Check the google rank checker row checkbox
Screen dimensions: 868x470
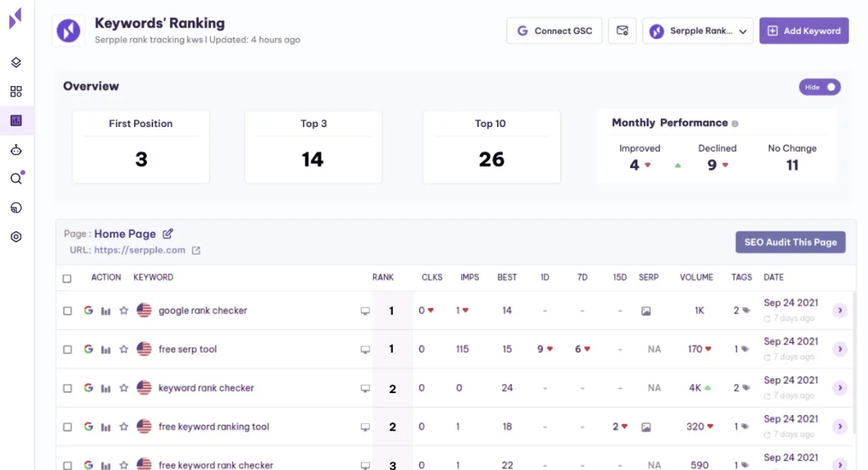(68, 311)
